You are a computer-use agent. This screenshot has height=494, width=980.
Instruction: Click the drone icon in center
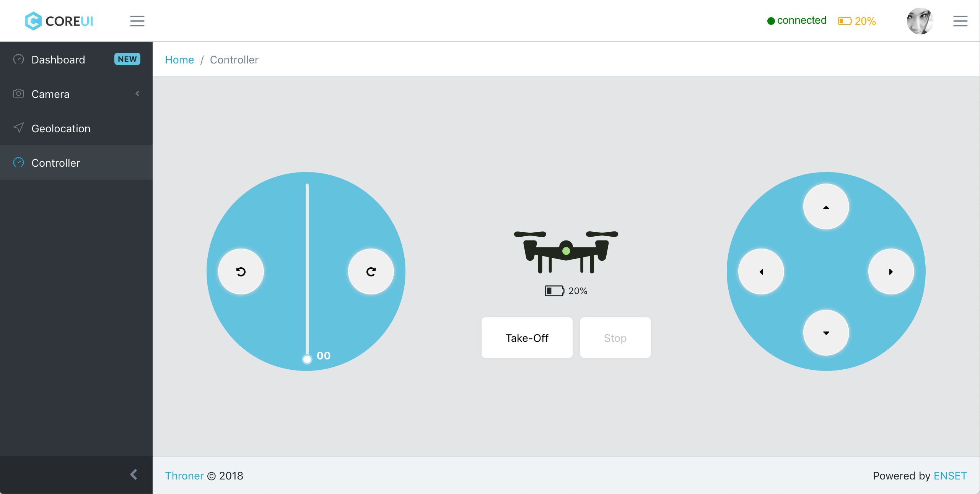(566, 252)
